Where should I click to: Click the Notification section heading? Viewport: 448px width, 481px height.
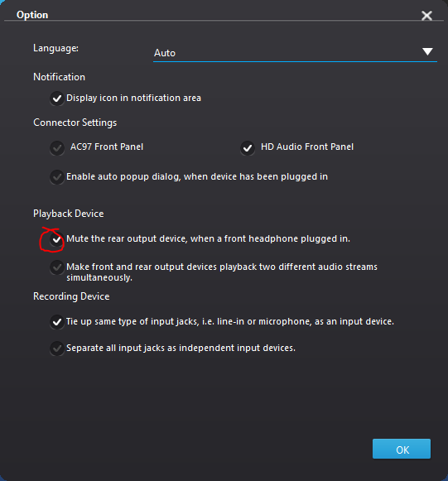59,77
